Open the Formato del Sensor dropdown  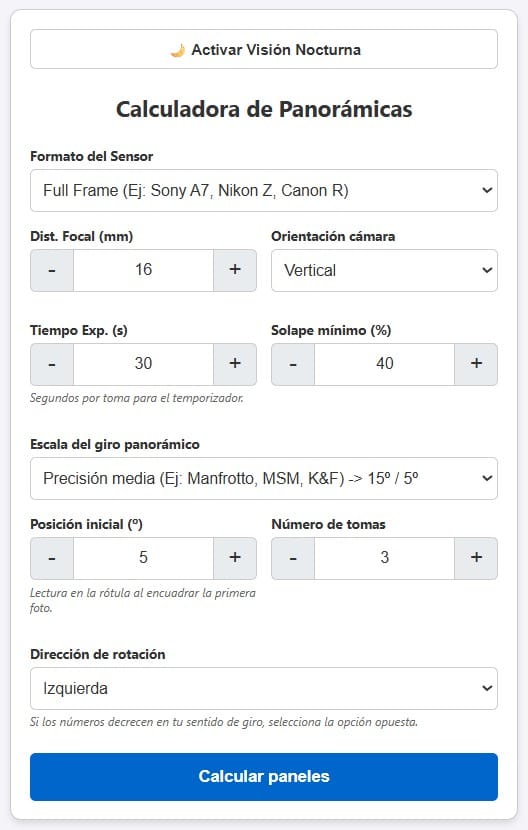(x=264, y=191)
